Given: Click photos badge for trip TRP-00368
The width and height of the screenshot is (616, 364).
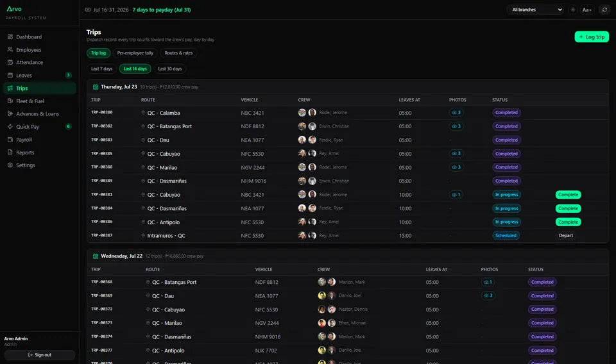Looking at the screenshot, I should [x=488, y=282].
